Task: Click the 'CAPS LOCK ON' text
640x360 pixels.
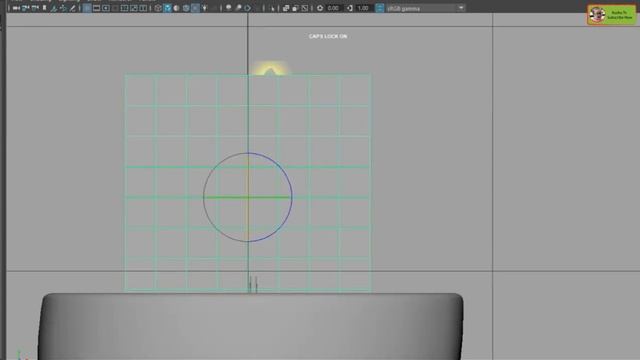Action: click(x=328, y=36)
